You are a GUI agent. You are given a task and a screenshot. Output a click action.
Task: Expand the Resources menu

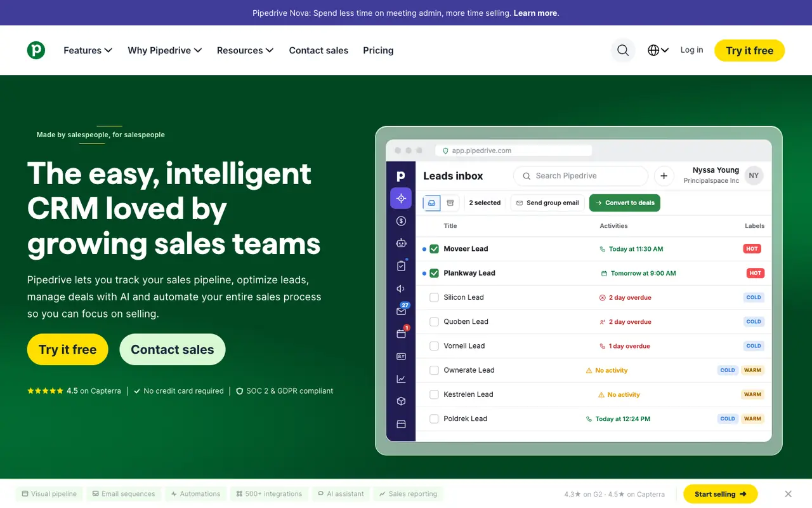(x=246, y=50)
